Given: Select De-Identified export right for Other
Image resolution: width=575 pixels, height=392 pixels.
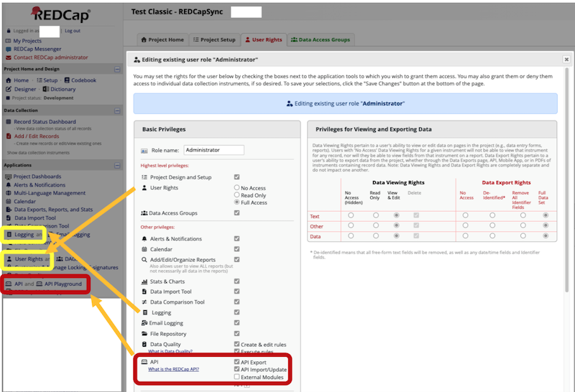Looking at the screenshot, I should pos(492,225).
